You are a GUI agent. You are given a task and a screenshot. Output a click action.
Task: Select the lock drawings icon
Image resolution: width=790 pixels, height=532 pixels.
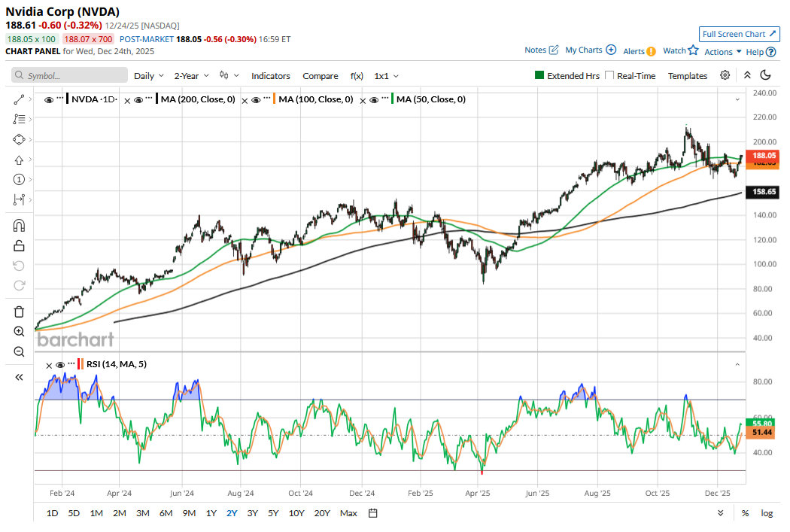pyautogui.click(x=19, y=245)
